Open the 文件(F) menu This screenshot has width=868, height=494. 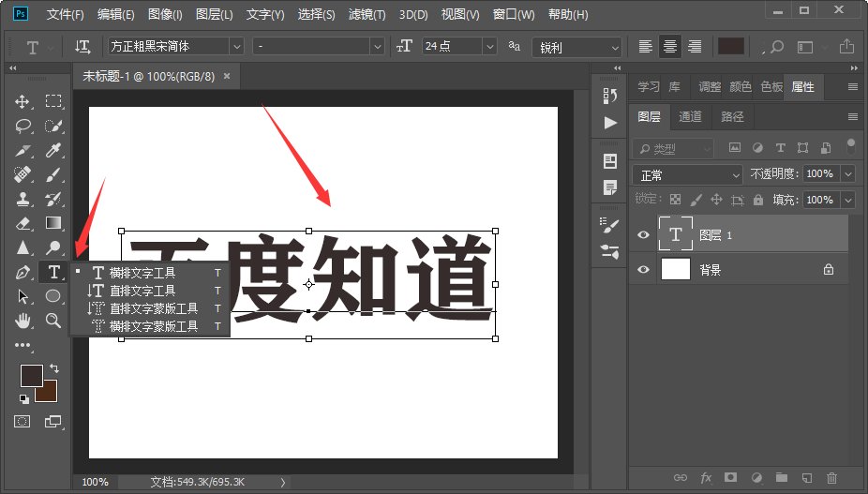pos(65,14)
